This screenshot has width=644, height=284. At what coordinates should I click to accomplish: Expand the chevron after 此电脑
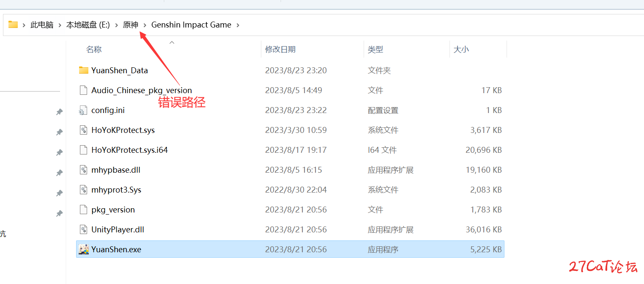point(60,25)
